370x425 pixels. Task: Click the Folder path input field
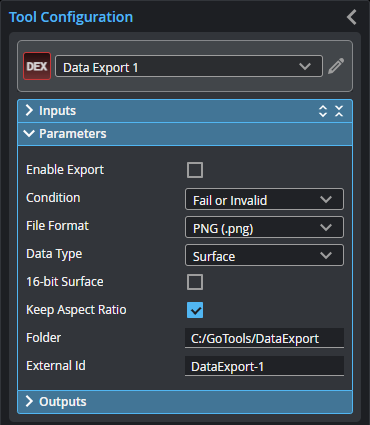tap(264, 338)
